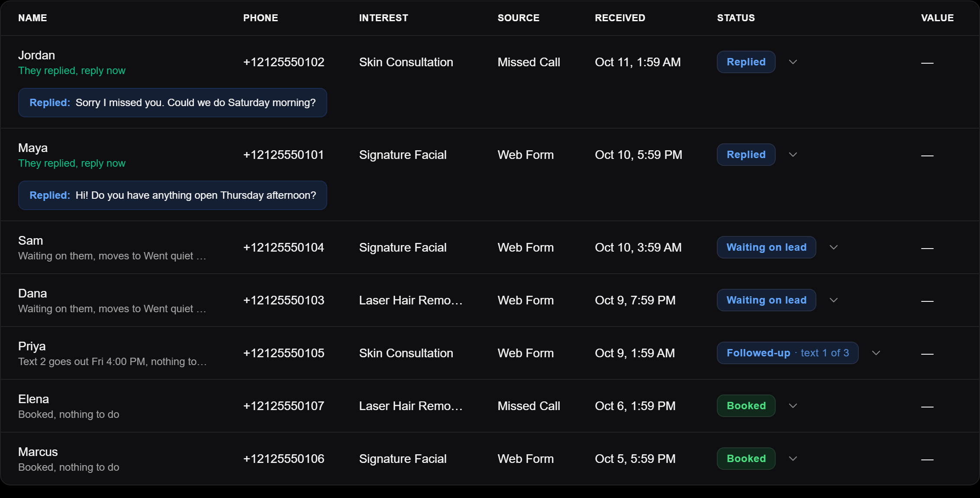The height and width of the screenshot is (498, 980).
Task: Click the SOURCE column header
Action: click(519, 18)
